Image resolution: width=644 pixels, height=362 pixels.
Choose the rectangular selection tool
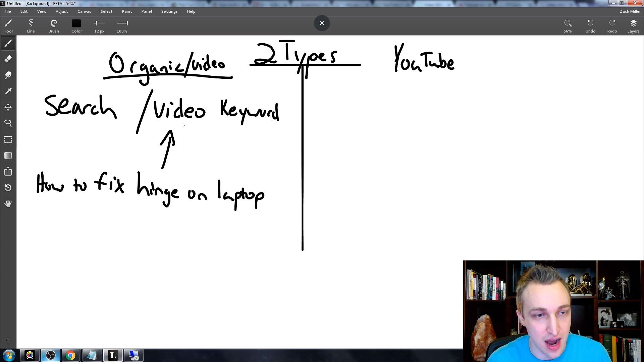coord(8,139)
